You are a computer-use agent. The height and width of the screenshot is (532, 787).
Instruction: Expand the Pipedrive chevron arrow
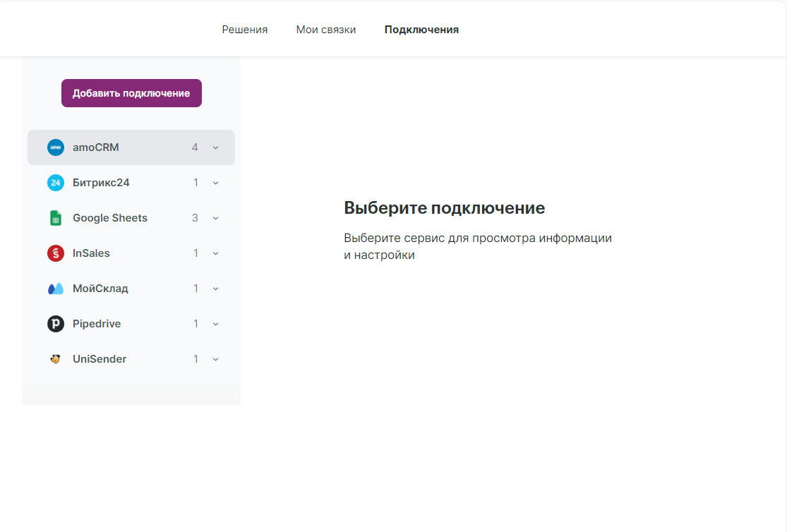(x=216, y=324)
